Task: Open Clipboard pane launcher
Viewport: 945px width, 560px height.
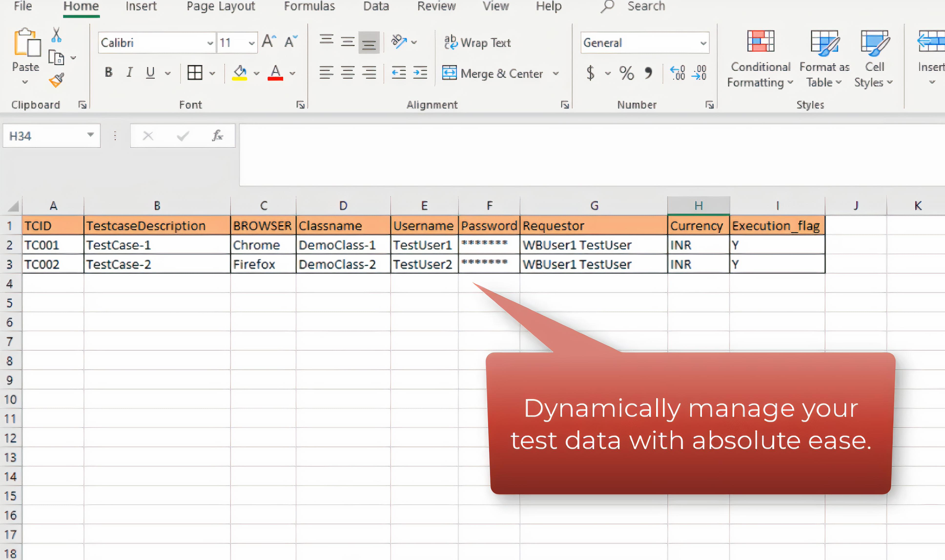Action: pyautogui.click(x=82, y=105)
